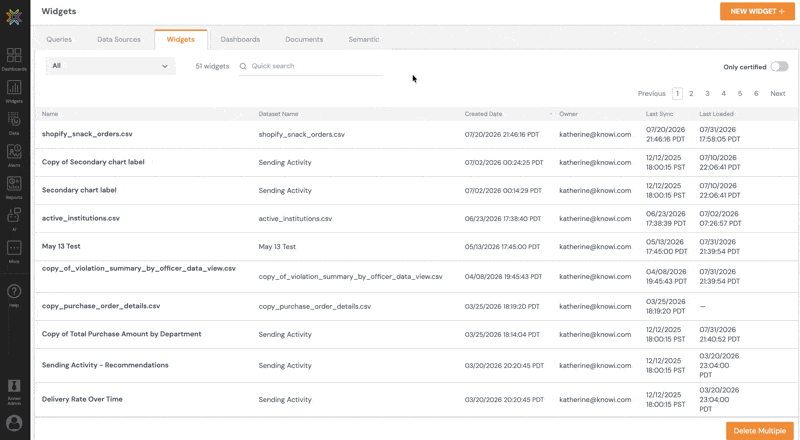The height and width of the screenshot is (440, 800).
Task: Click created date 07/20/2026 21:46:16 PDT
Action: tap(502, 134)
